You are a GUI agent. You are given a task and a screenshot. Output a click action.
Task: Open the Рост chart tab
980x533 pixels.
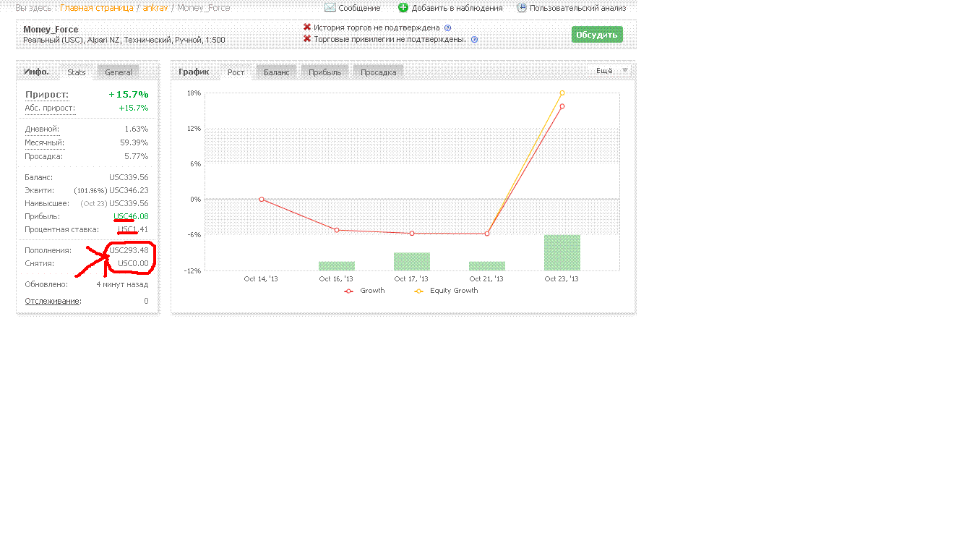(236, 72)
